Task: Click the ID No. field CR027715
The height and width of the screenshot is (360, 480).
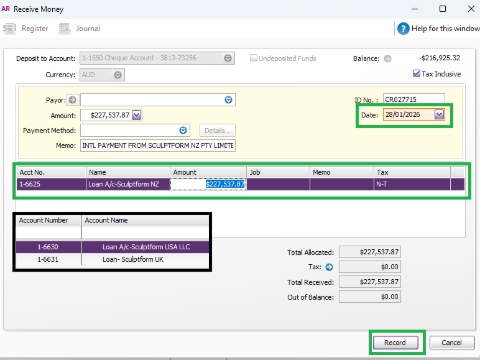Action: [414, 99]
